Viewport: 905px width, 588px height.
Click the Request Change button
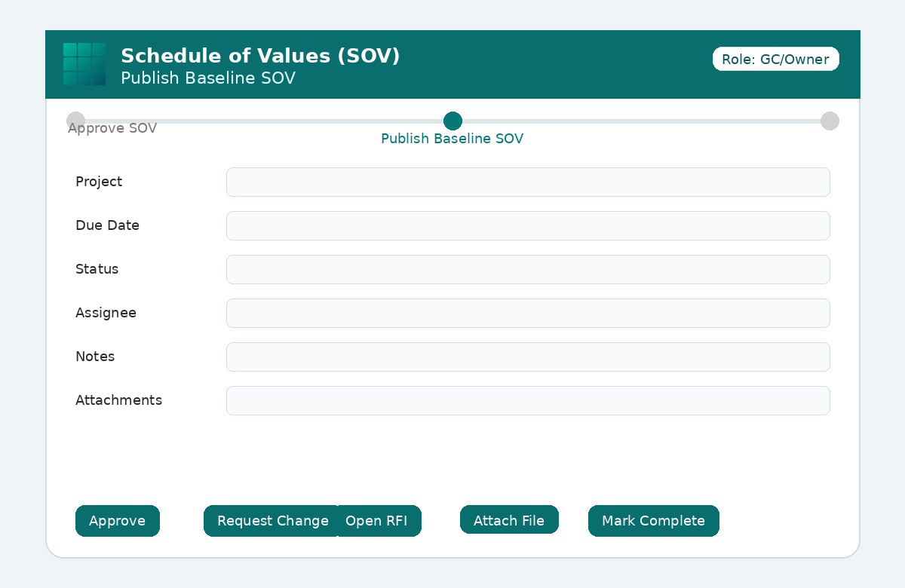(x=270, y=521)
